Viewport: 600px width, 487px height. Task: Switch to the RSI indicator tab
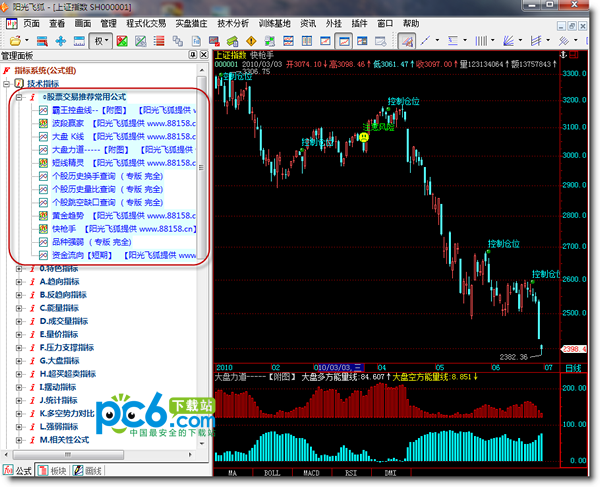point(351,473)
